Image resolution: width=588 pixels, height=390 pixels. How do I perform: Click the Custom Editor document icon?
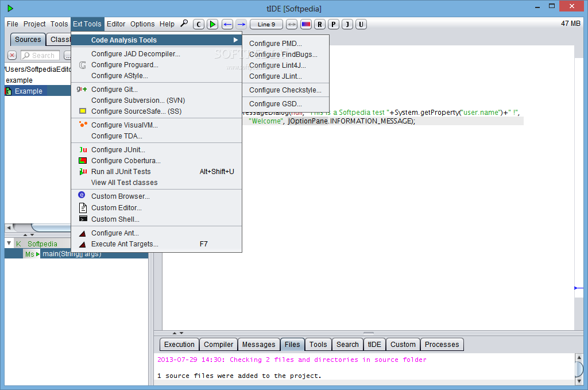[x=83, y=208]
